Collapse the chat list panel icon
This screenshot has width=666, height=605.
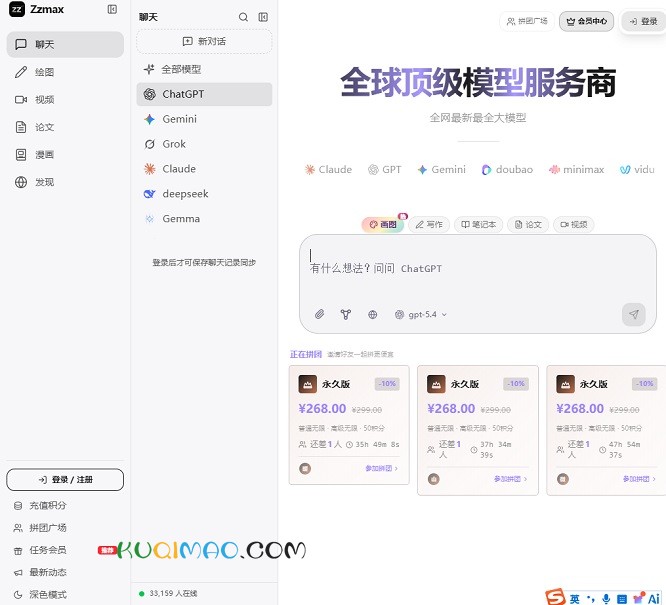coord(263,17)
